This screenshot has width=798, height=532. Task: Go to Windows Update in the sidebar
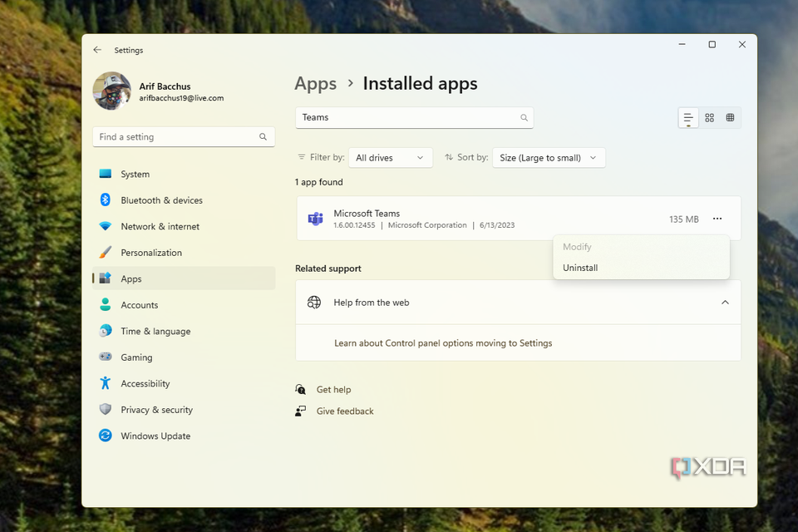155,436
